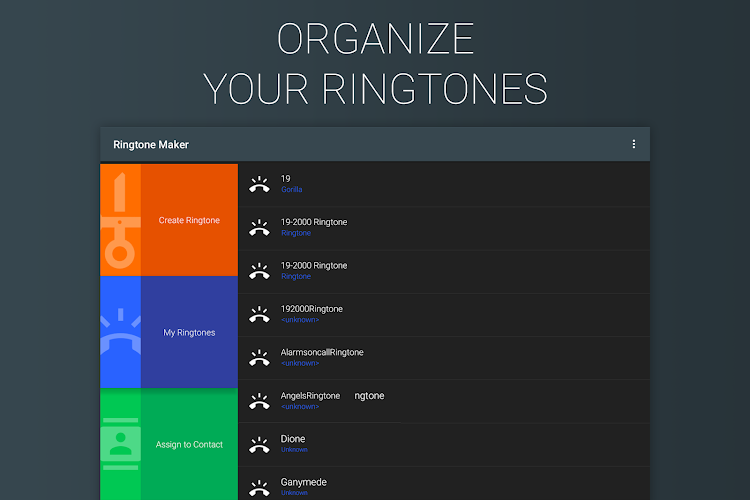This screenshot has width=750, height=500.
Task: Click the phone icon beside AngelsRingtone
Action: click(x=260, y=401)
